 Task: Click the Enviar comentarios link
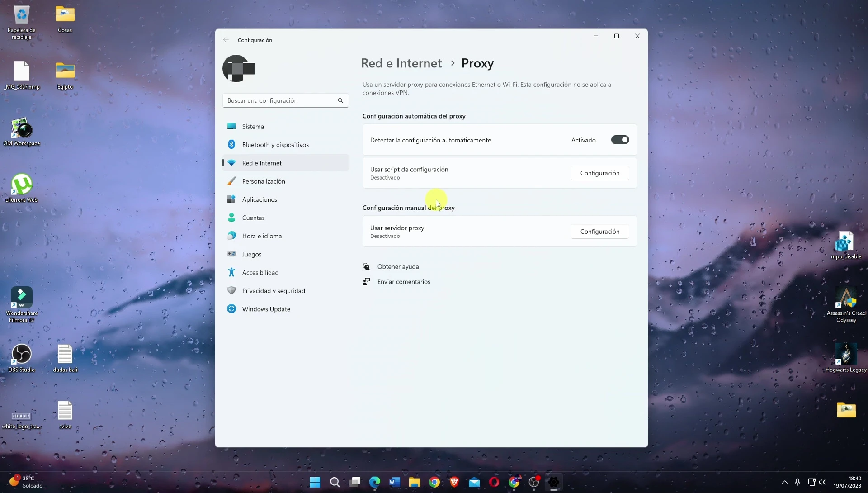pyautogui.click(x=404, y=282)
